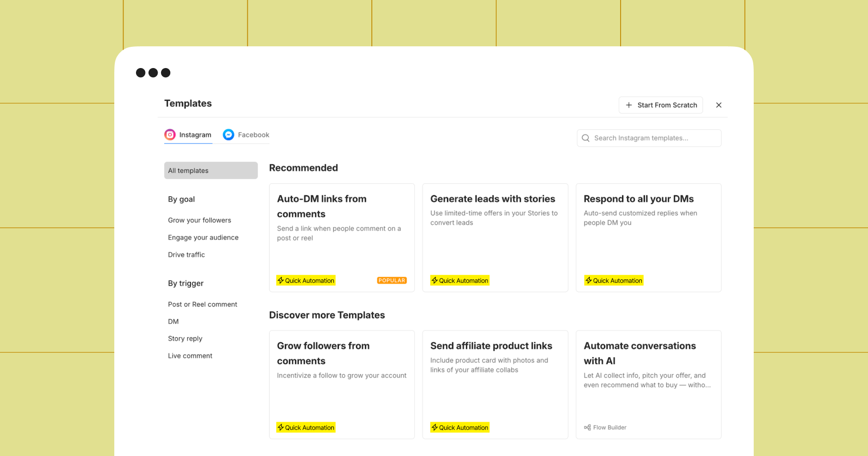Select All templates in the sidebar
Viewport: 868px width, 456px height.
point(211,170)
